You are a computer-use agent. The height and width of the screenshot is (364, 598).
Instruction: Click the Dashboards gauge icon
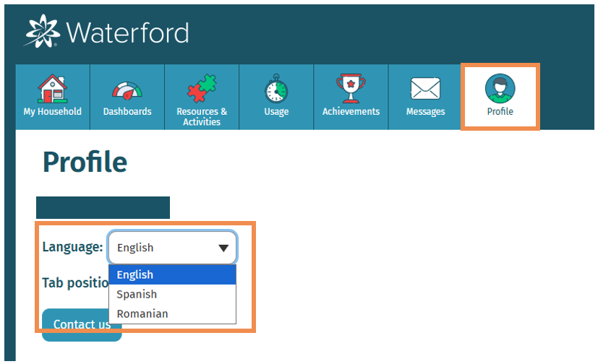coord(127,90)
